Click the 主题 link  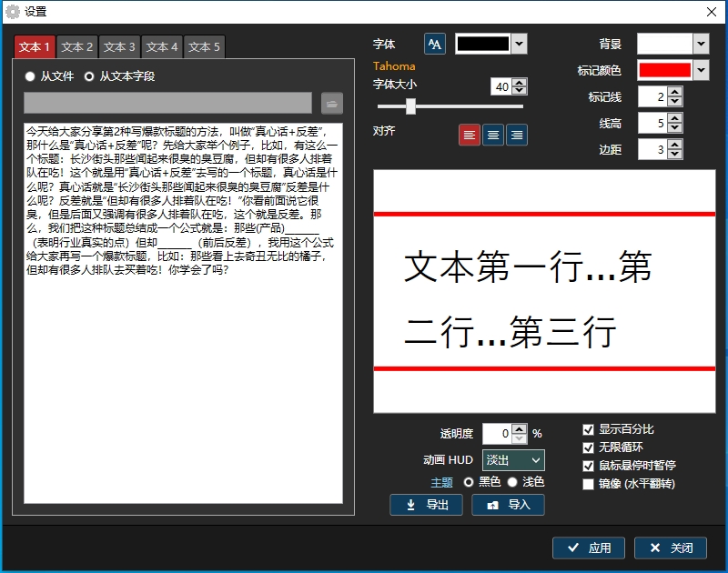coord(440,483)
